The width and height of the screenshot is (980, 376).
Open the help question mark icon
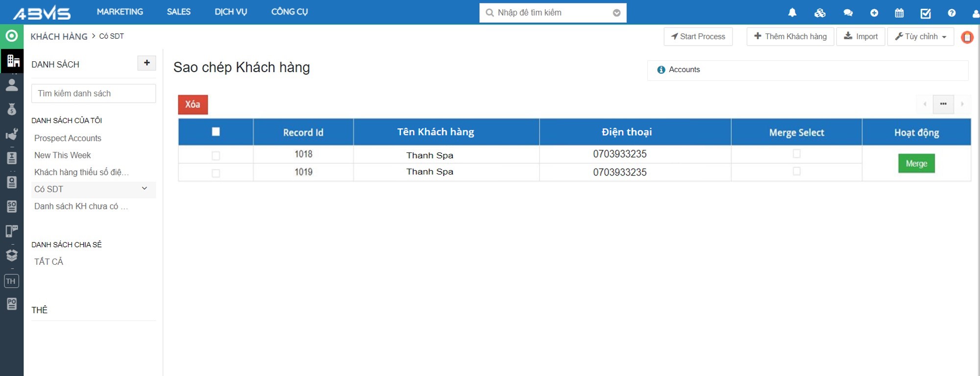tap(952, 13)
